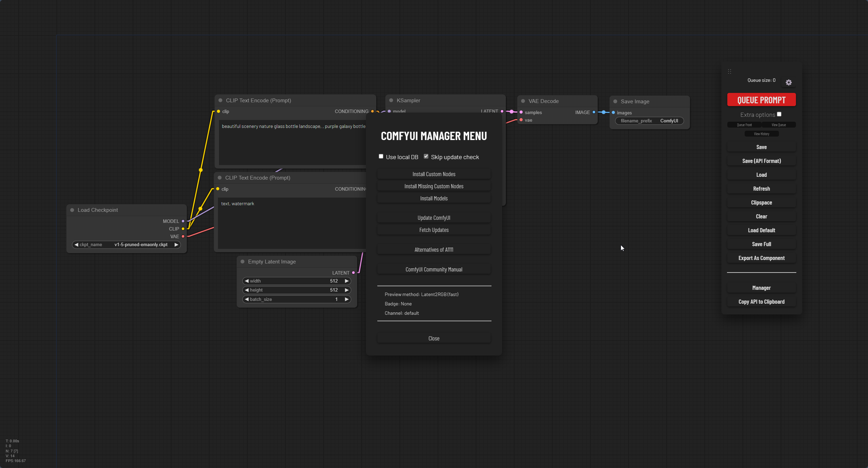Open the Channel default dropdown
868x468 pixels.
pyautogui.click(x=402, y=313)
